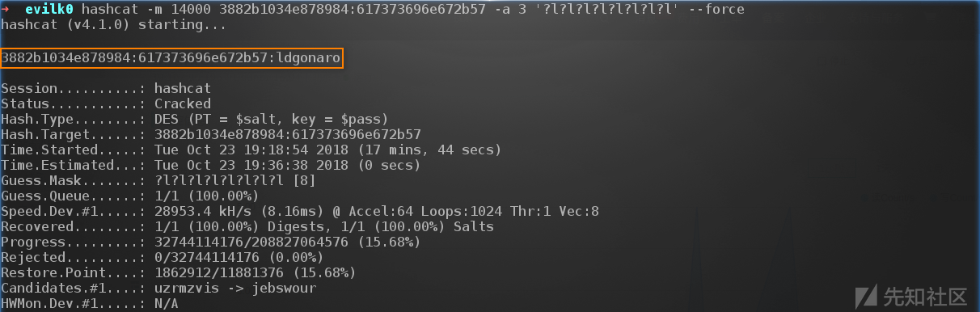Click the Speed.Dev.#1 28953.4 kH/s line
Viewport: 980px width, 312px height.
click(x=300, y=211)
